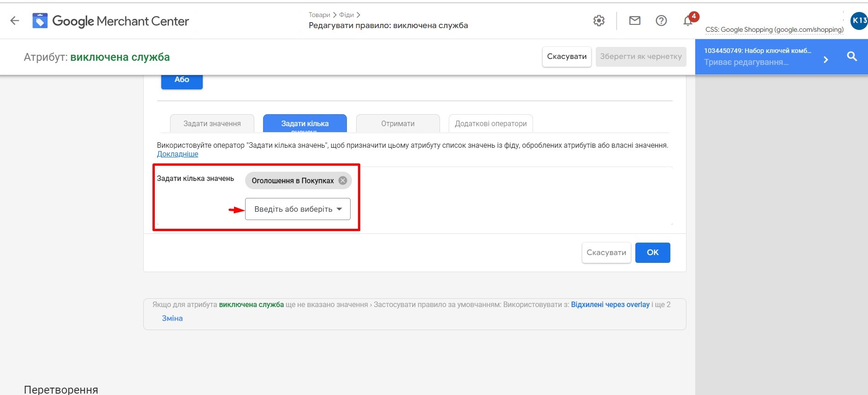Click 'Триває редагування…' status text
The height and width of the screenshot is (395, 868).
click(746, 62)
